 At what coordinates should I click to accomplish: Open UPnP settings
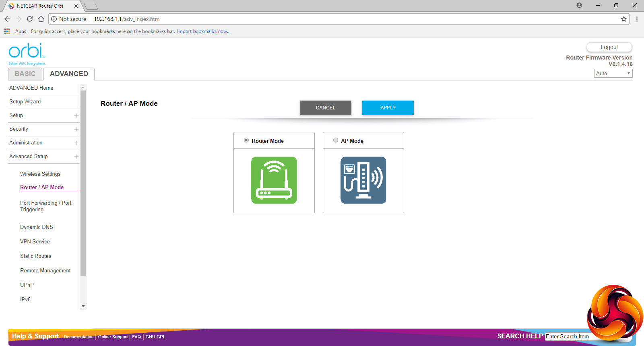pyautogui.click(x=27, y=285)
